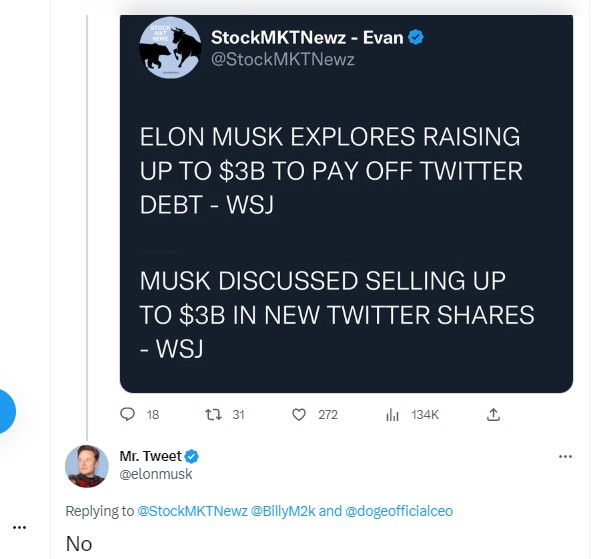Screen dimensions: 601x559
Task: Open Mr. Tweet profile picture
Action: (87, 466)
